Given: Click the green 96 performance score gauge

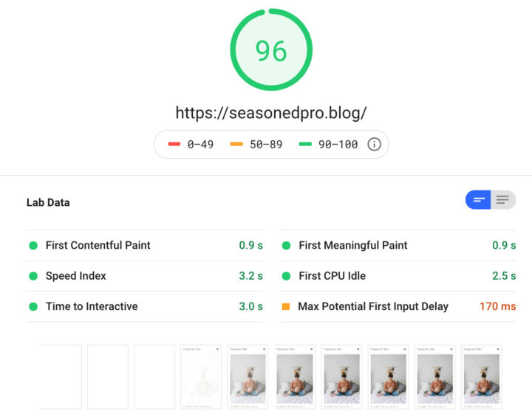Looking at the screenshot, I should (270, 51).
